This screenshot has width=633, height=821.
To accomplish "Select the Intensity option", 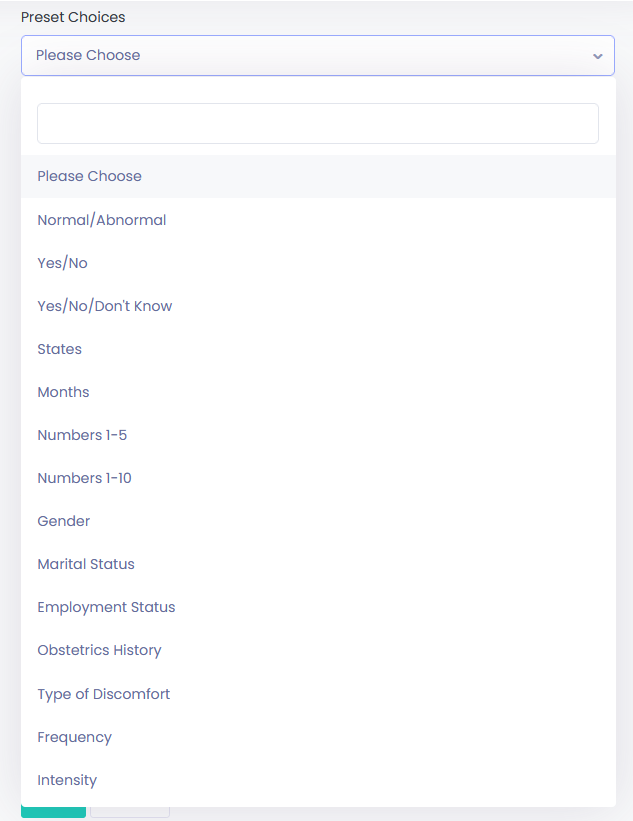I will coord(318,780).
